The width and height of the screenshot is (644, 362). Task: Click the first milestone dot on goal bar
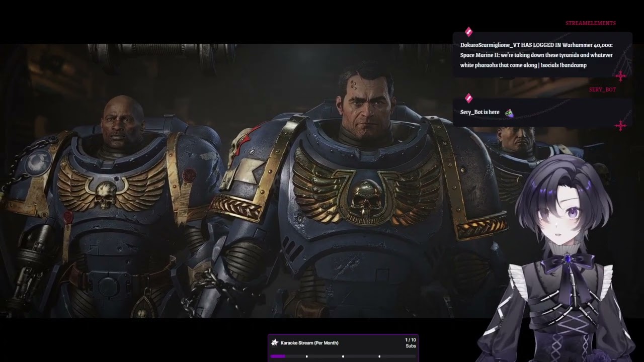(306, 356)
